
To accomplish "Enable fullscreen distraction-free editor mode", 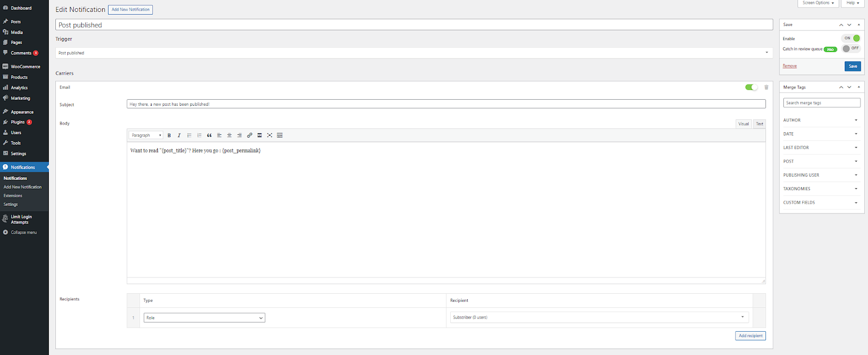I will click(270, 135).
